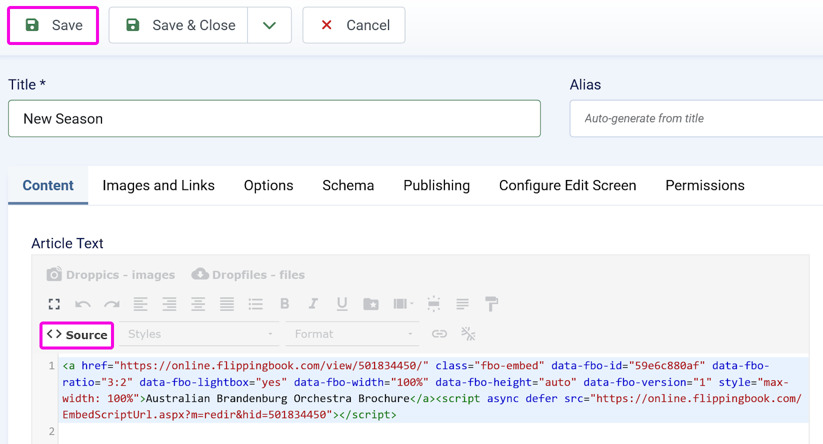The image size is (823, 444).
Task: Click the Undo arrow icon
Action: 83,304
